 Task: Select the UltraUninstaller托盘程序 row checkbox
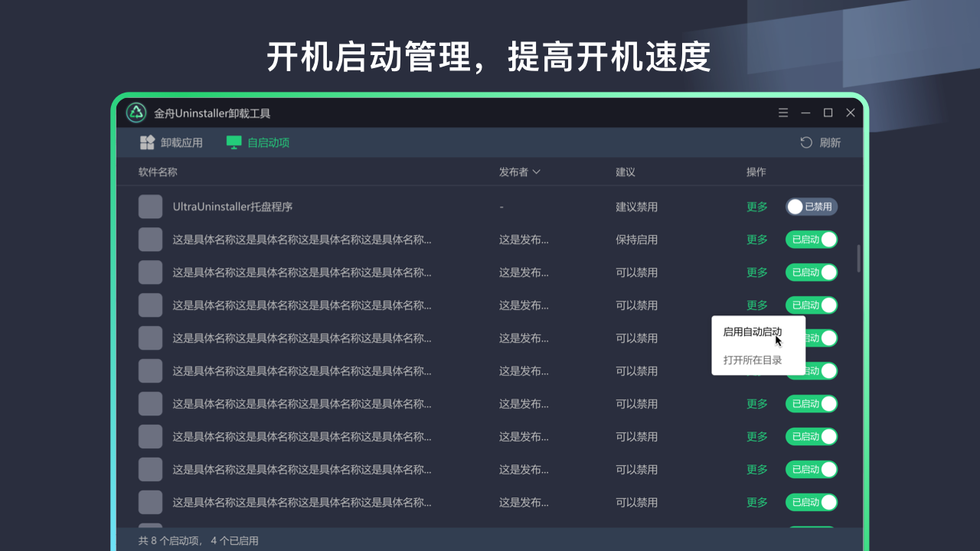[150, 207]
